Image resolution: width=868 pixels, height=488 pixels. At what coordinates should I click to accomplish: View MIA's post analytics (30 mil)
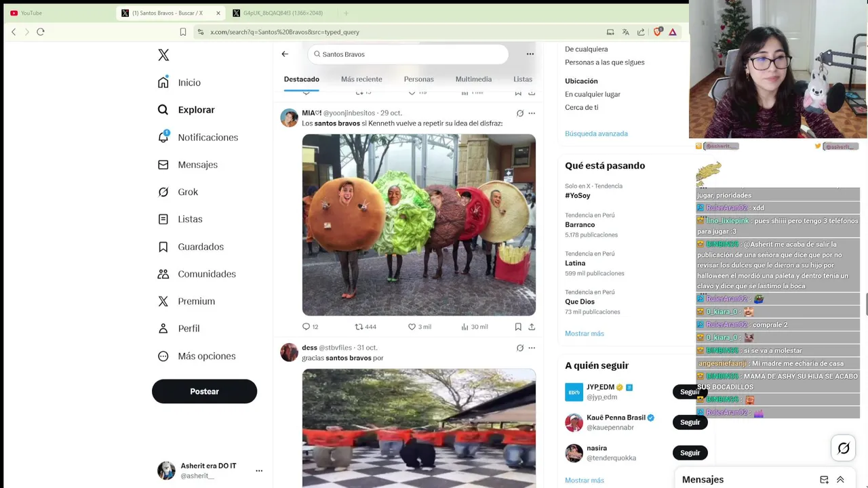(x=474, y=327)
